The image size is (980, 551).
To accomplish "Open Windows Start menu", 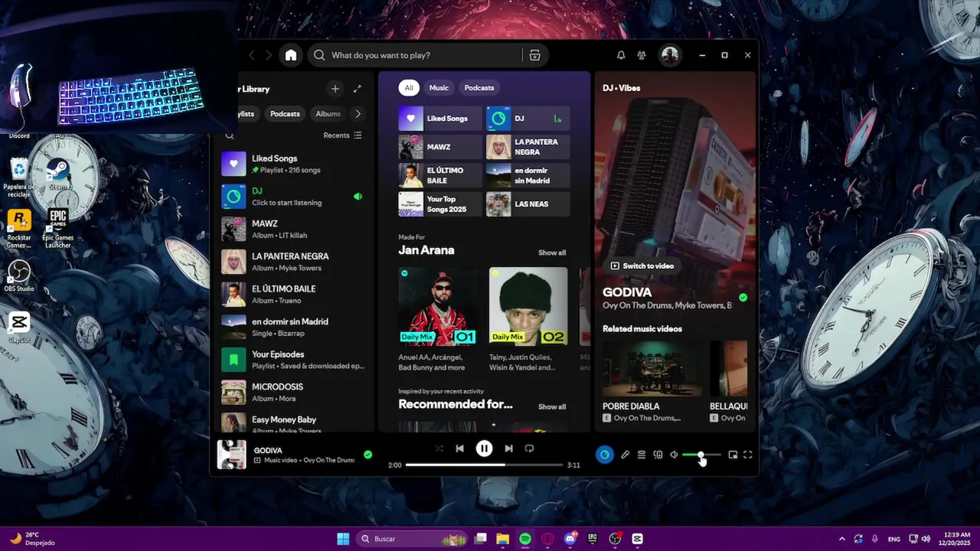I will 343,539.
